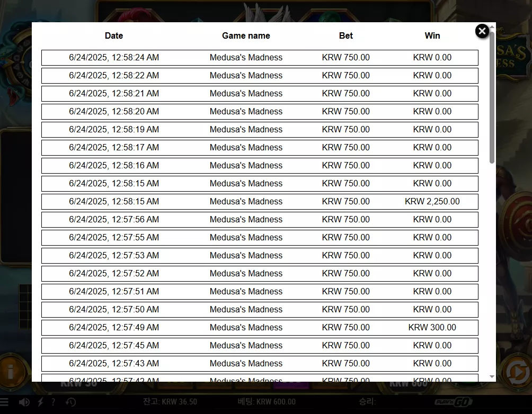Open the hamburger menu in bottom bar
Image resolution: width=532 pixels, height=414 pixels.
(4, 402)
